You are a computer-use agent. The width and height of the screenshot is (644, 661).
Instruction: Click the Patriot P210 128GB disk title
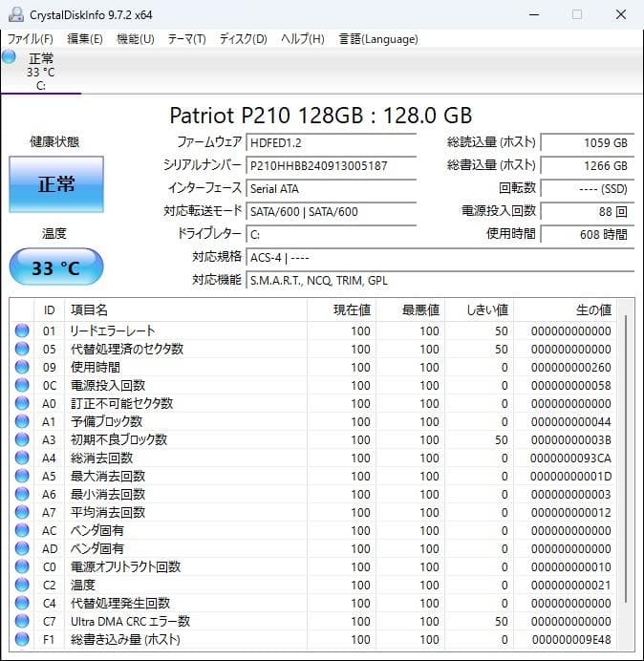321,115
